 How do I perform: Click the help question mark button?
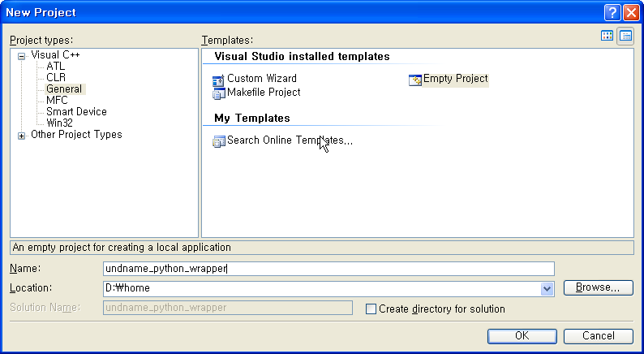point(612,13)
